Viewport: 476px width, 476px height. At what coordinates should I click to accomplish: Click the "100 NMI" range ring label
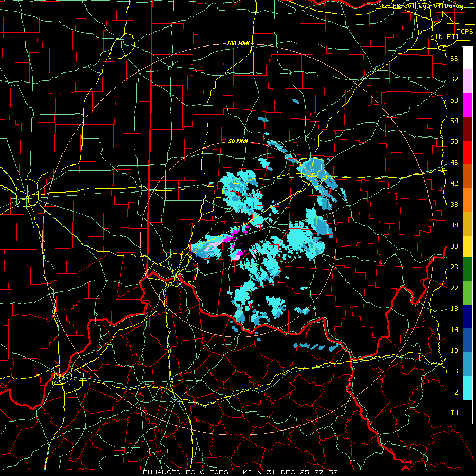click(x=238, y=44)
